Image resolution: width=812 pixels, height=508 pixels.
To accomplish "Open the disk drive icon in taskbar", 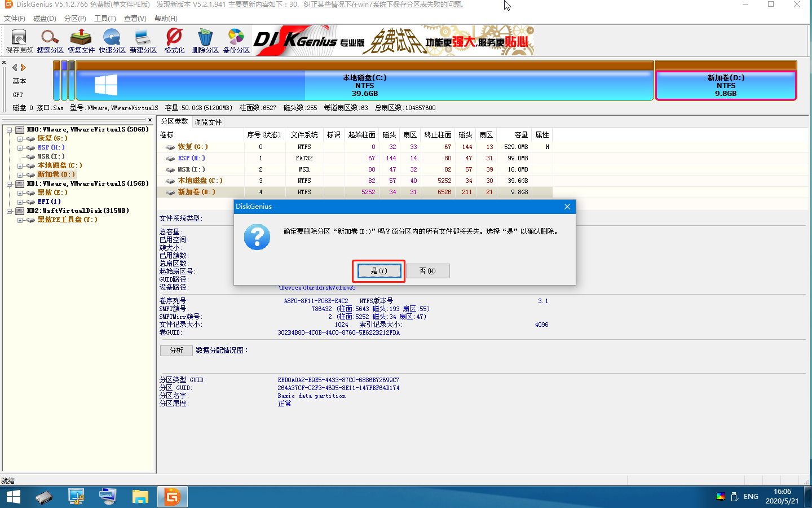I will 44,497.
